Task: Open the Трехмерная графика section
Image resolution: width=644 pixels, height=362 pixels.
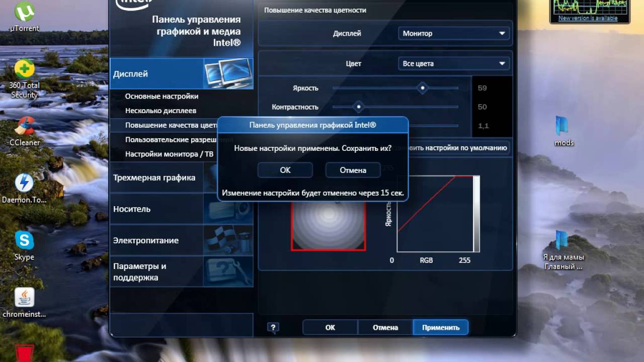Action: coord(157,178)
